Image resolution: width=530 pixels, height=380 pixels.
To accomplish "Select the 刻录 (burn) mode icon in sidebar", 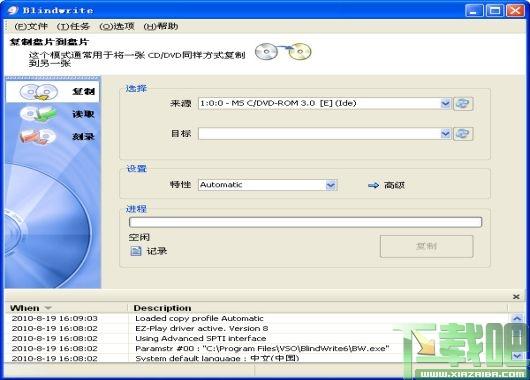I will coord(38,137).
